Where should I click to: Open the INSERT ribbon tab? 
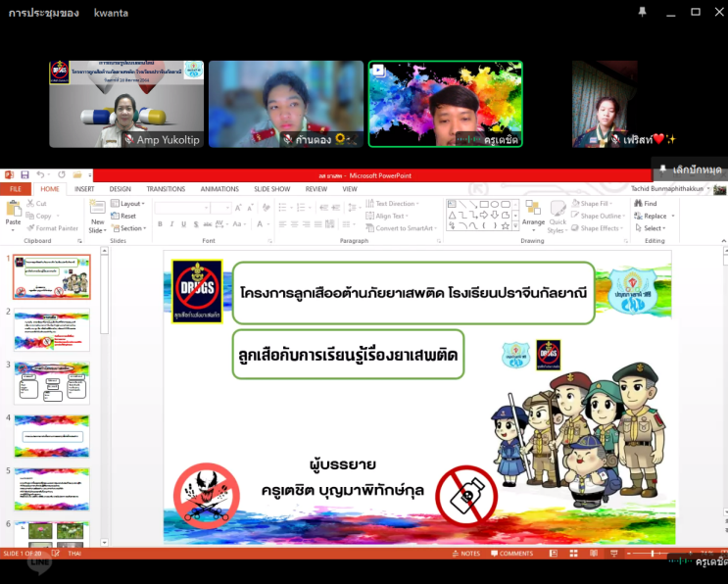coord(84,189)
